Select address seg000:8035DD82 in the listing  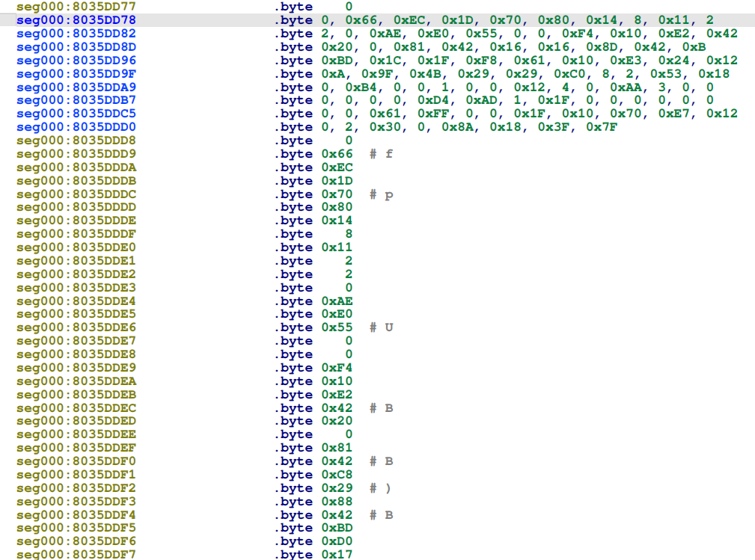(75, 34)
